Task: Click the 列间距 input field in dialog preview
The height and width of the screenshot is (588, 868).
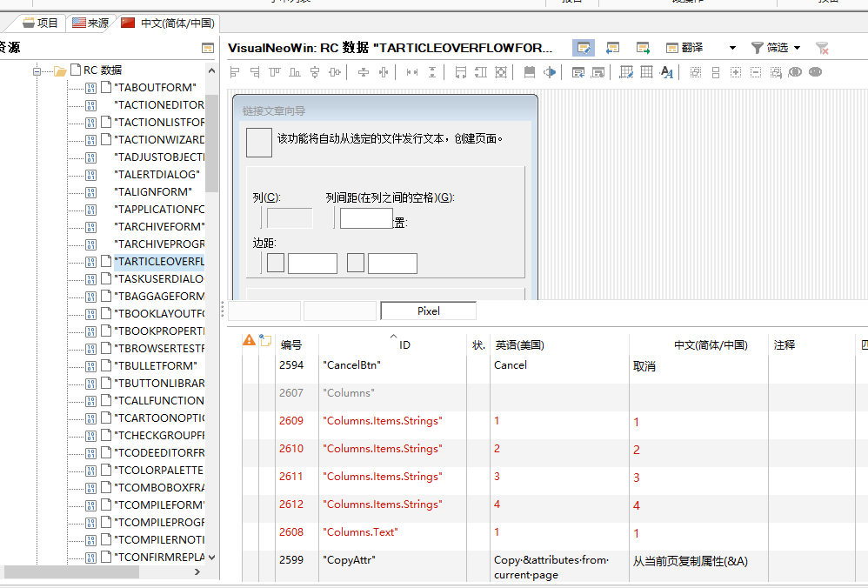Action: click(x=366, y=218)
